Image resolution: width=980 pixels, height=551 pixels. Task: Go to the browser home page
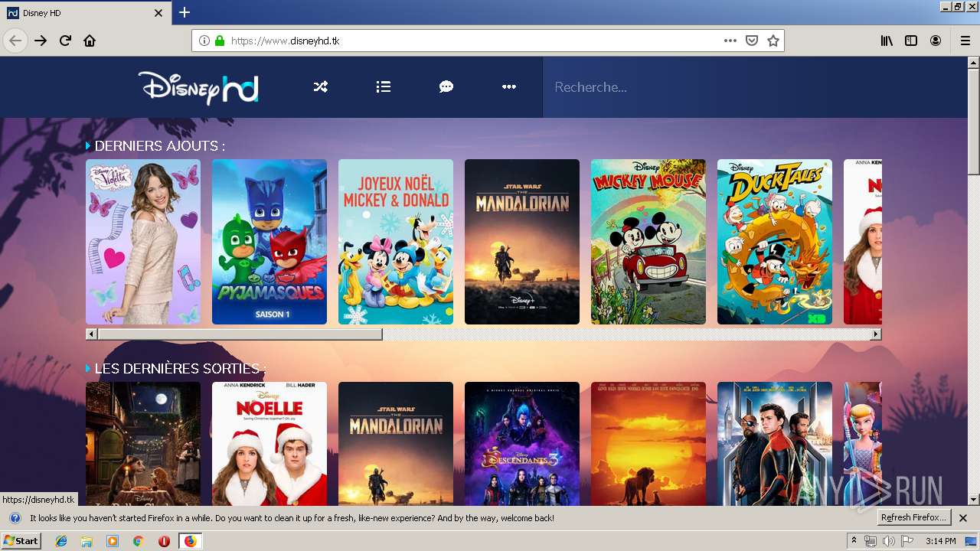(x=90, y=41)
